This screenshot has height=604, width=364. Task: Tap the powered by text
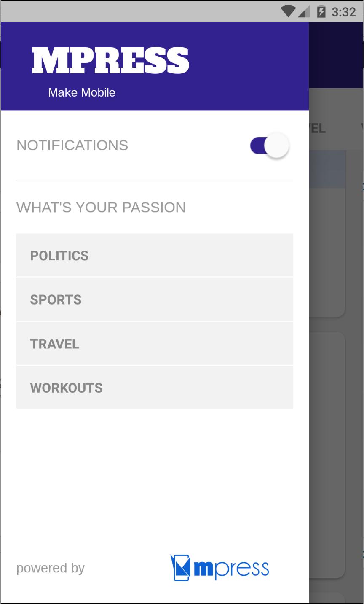tap(51, 568)
